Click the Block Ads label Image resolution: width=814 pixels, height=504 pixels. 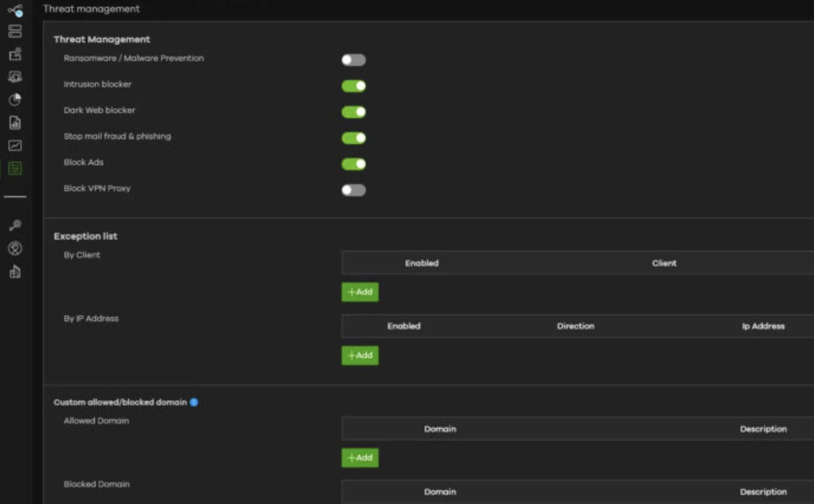tap(83, 162)
